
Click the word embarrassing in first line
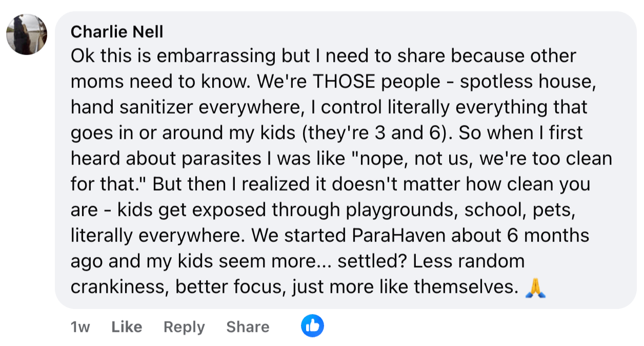pyautogui.click(x=217, y=56)
